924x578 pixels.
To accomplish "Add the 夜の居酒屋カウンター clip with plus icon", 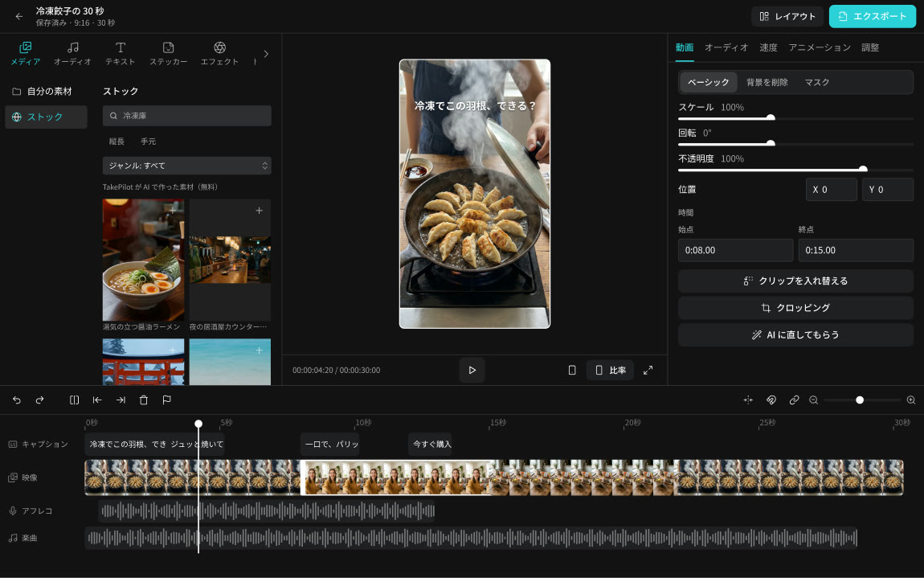I will coord(259,211).
